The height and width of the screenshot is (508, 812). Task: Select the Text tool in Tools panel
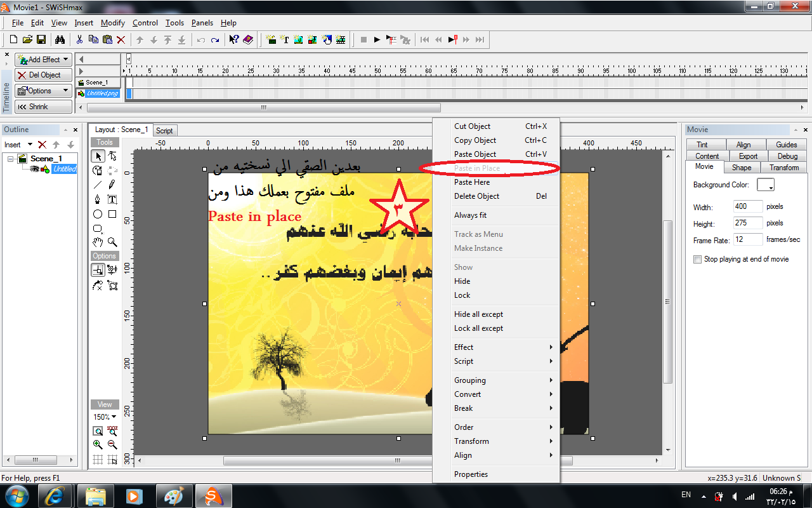[112, 199]
